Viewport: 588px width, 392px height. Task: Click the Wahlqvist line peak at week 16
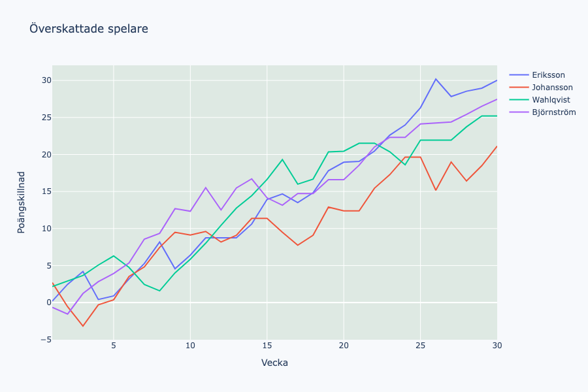(282, 159)
